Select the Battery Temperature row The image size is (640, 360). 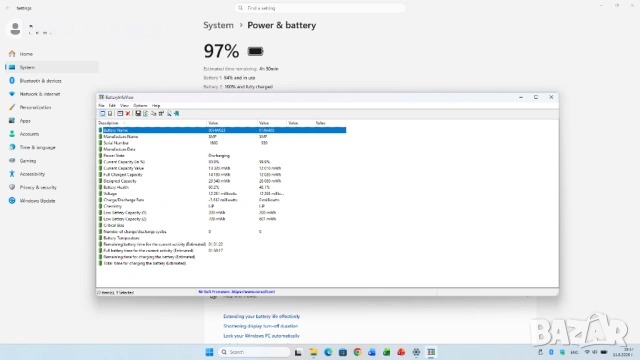[222, 238]
